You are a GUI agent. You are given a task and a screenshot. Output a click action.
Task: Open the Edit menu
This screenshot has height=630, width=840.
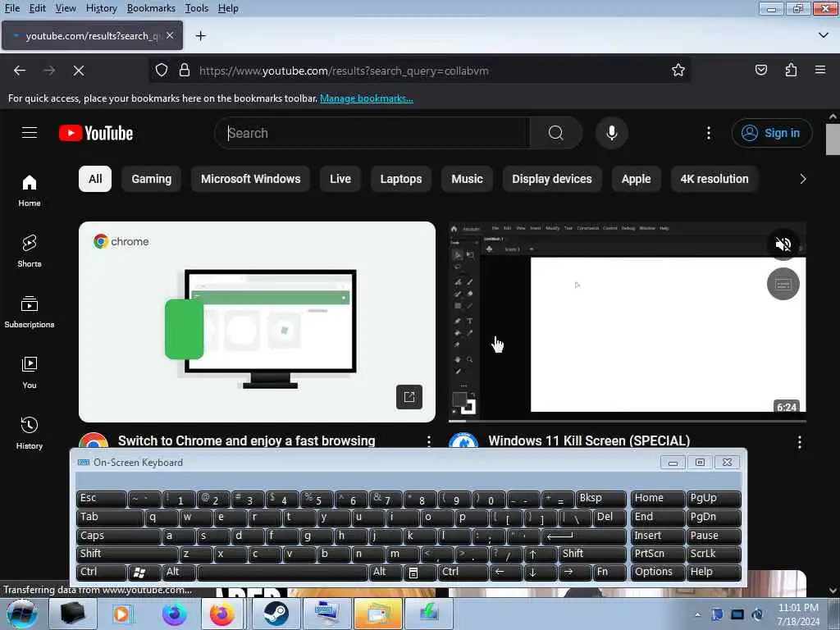tap(37, 8)
